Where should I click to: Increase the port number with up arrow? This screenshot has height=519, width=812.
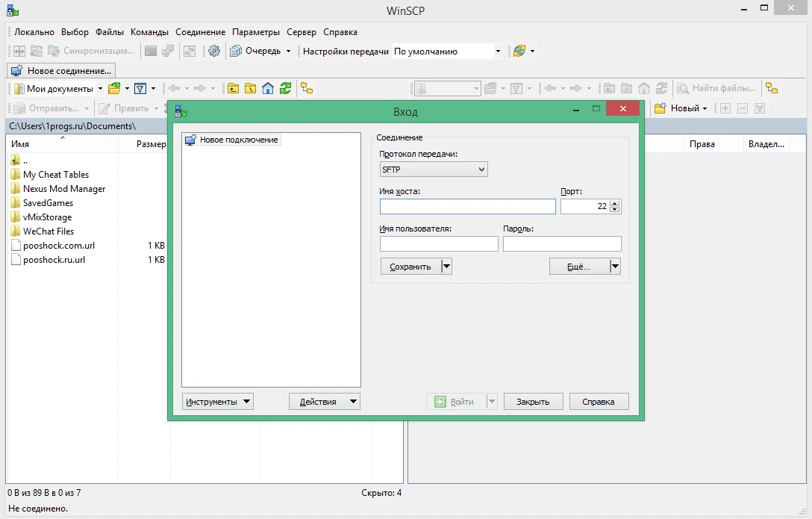click(x=615, y=203)
